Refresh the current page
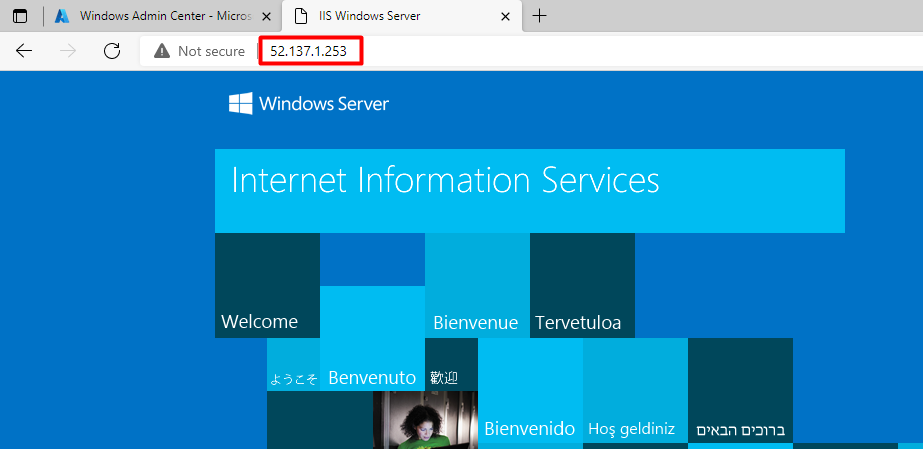 click(112, 51)
